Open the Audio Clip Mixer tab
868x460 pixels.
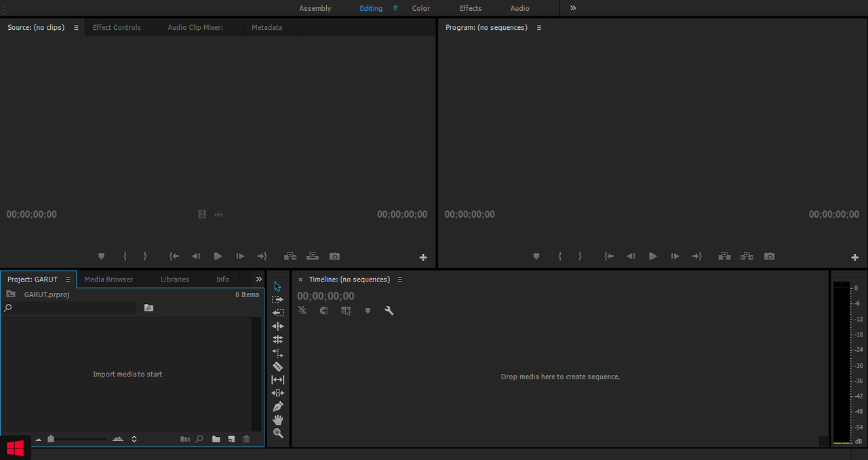[x=195, y=28]
